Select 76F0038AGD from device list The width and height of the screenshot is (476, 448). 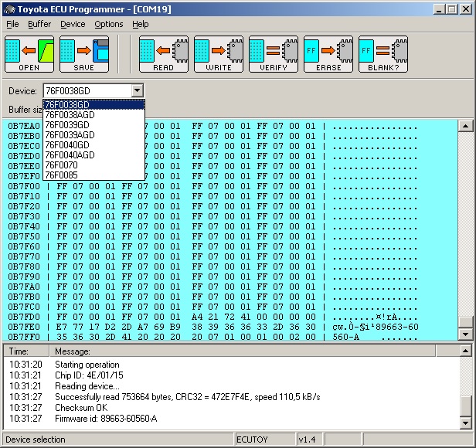coord(70,114)
